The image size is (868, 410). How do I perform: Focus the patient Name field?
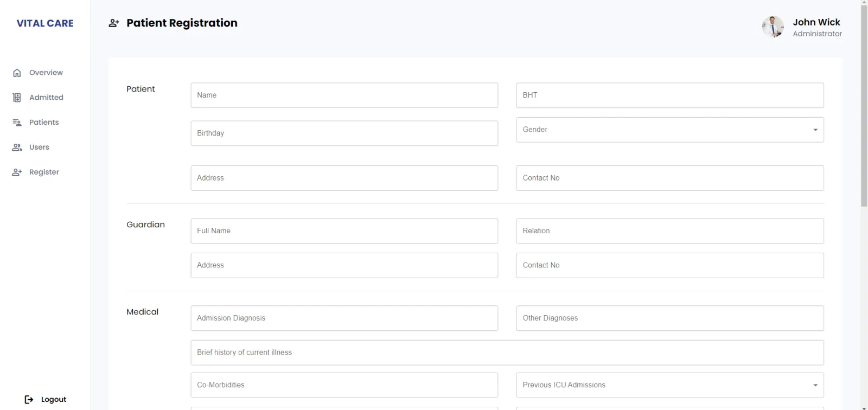click(x=344, y=95)
